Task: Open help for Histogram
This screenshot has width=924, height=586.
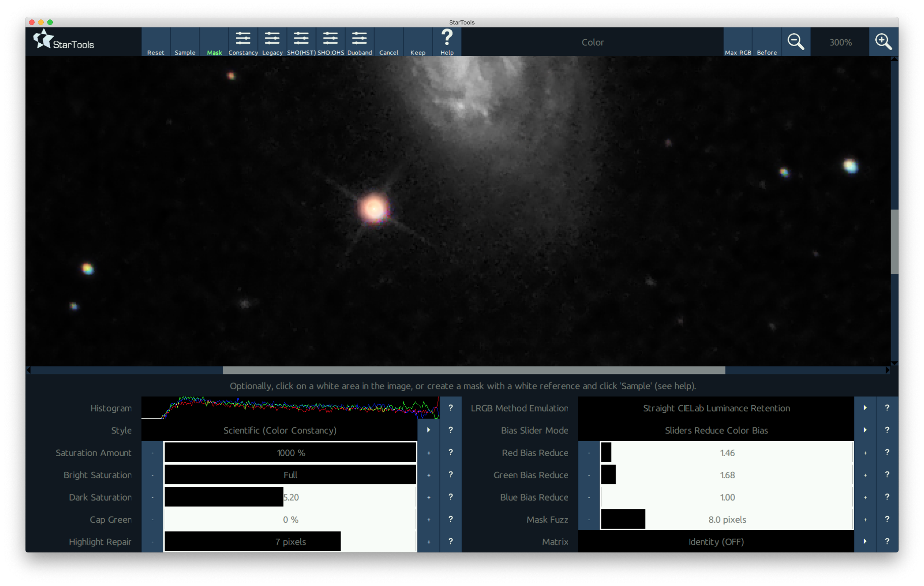Action: coord(451,408)
